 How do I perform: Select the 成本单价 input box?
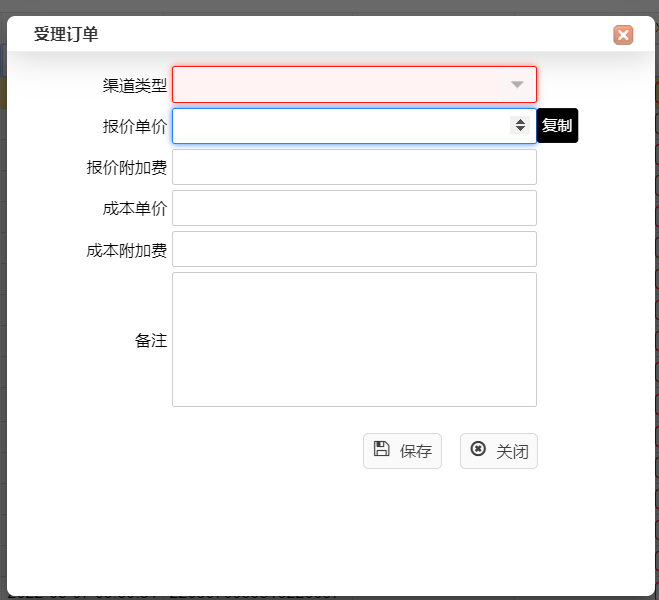click(354, 208)
